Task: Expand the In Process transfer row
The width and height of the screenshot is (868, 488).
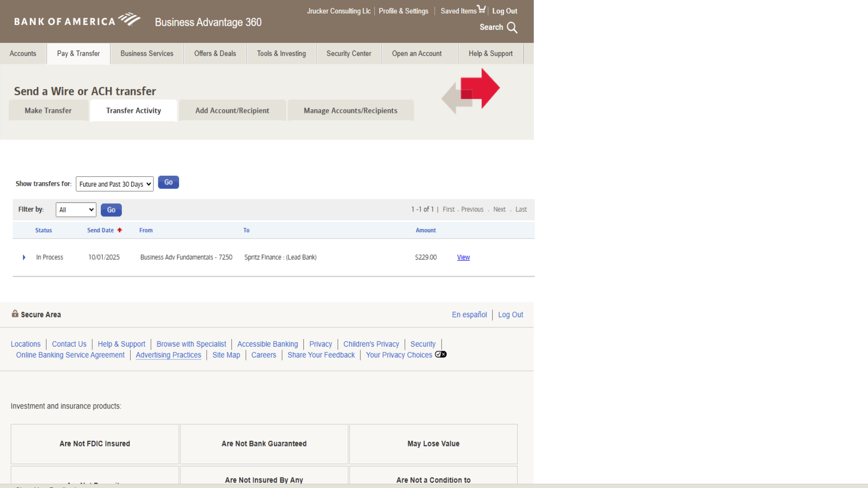Action: pyautogui.click(x=24, y=258)
